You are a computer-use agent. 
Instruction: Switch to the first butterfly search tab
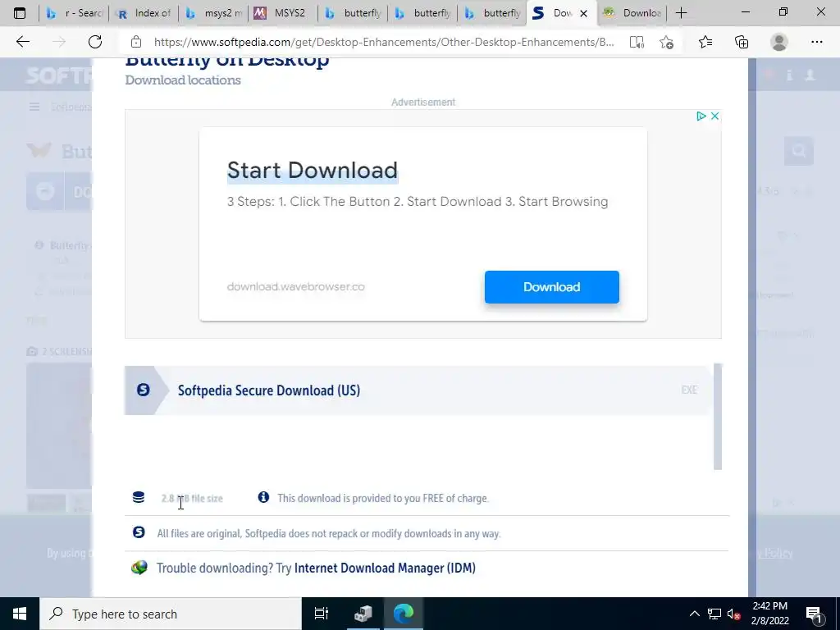[x=353, y=13]
